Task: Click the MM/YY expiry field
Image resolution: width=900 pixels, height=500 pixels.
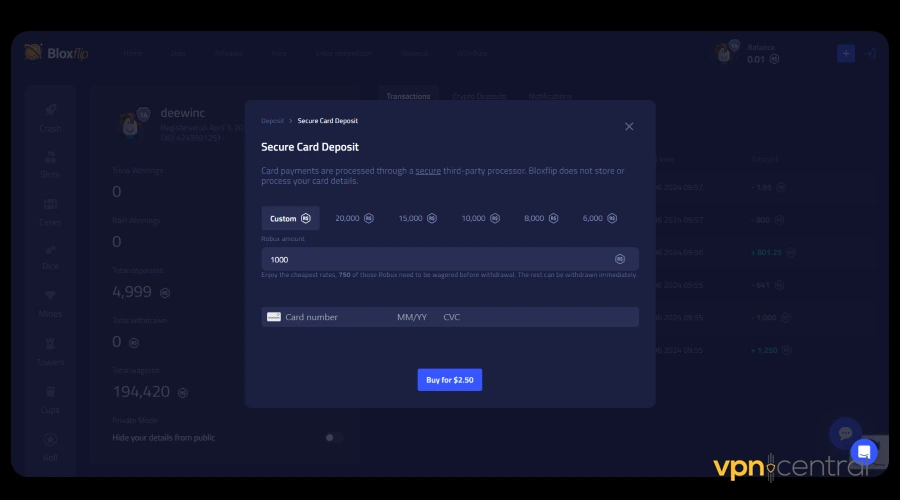Action: click(412, 317)
